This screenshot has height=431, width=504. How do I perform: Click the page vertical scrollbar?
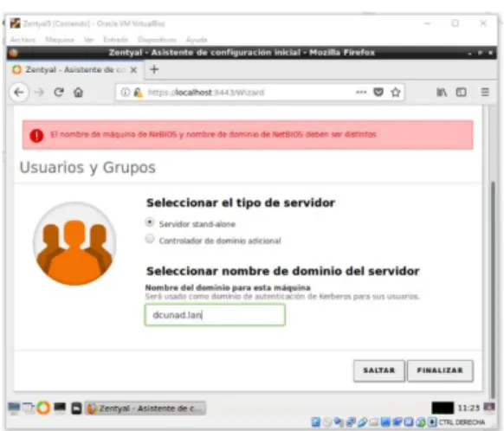tap(493, 289)
